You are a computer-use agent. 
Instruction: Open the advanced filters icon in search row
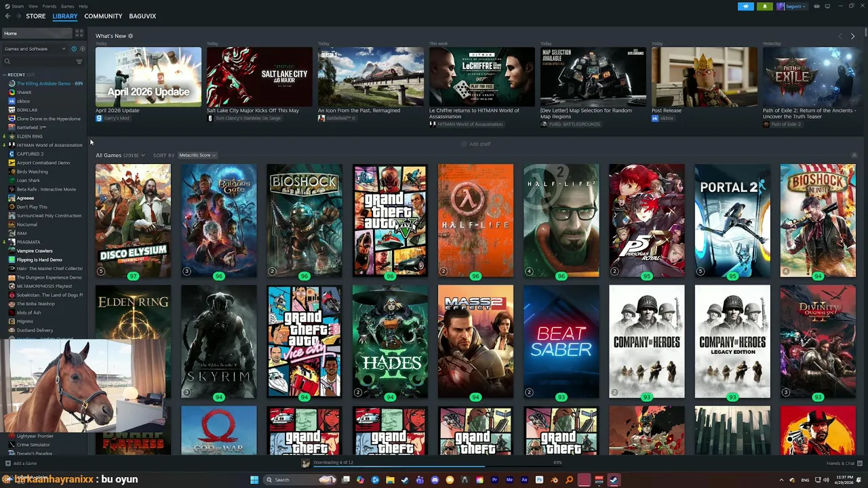coord(79,62)
